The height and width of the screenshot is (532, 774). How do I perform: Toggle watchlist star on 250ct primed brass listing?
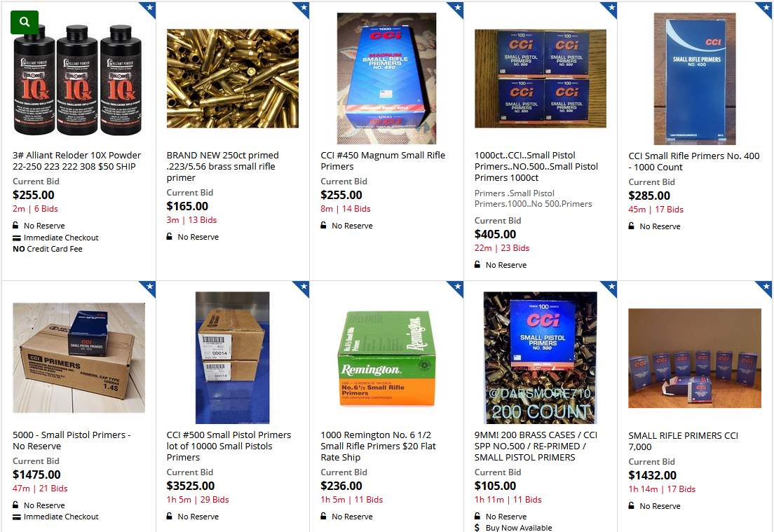[x=302, y=9]
